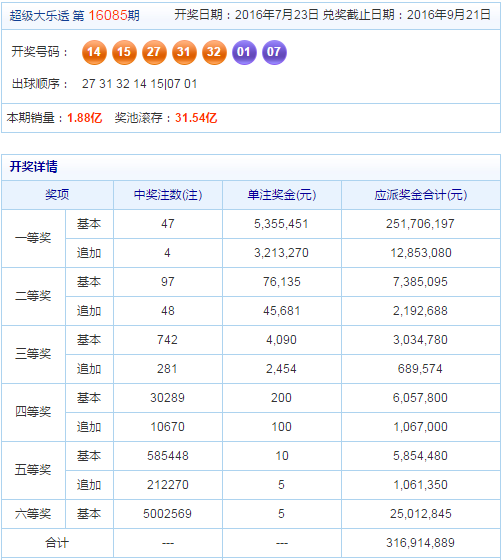Click the 单注奖金(元) column header
503x560 pixels.
coord(282,195)
